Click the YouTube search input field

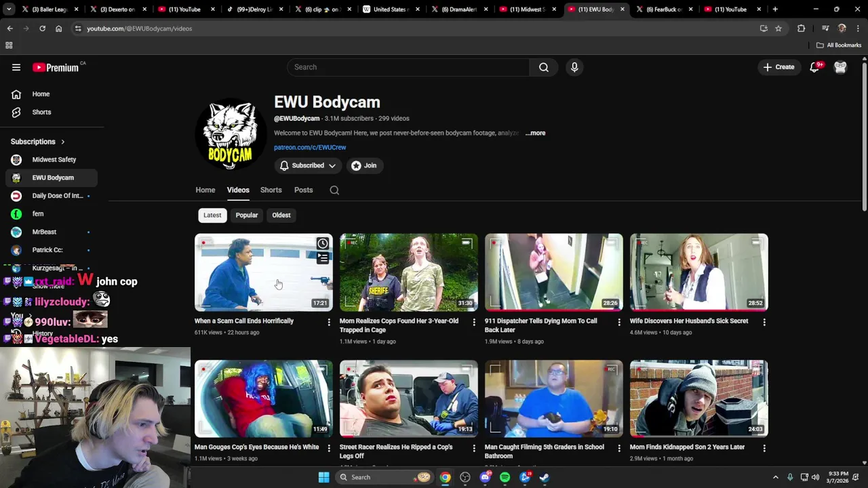409,67
